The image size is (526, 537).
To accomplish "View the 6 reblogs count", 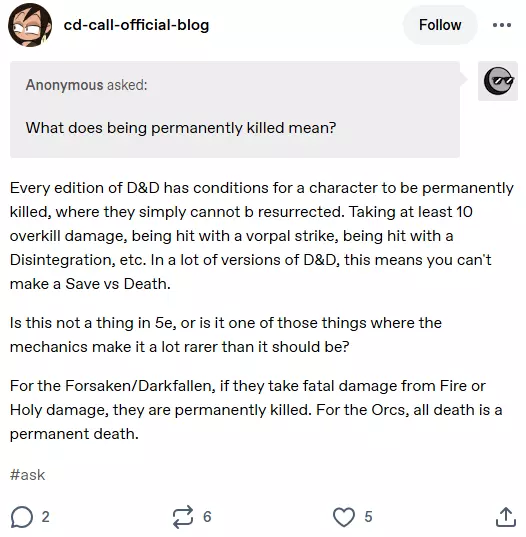I will (x=207, y=517).
